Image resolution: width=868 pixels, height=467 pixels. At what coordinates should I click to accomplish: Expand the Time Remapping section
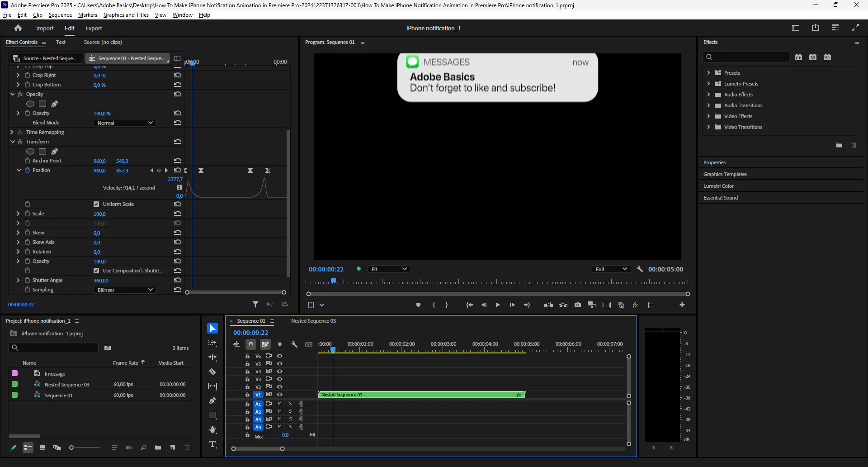[11, 132]
